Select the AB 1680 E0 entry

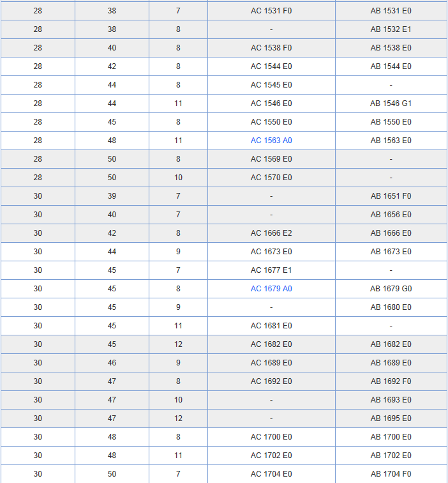[391, 307]
